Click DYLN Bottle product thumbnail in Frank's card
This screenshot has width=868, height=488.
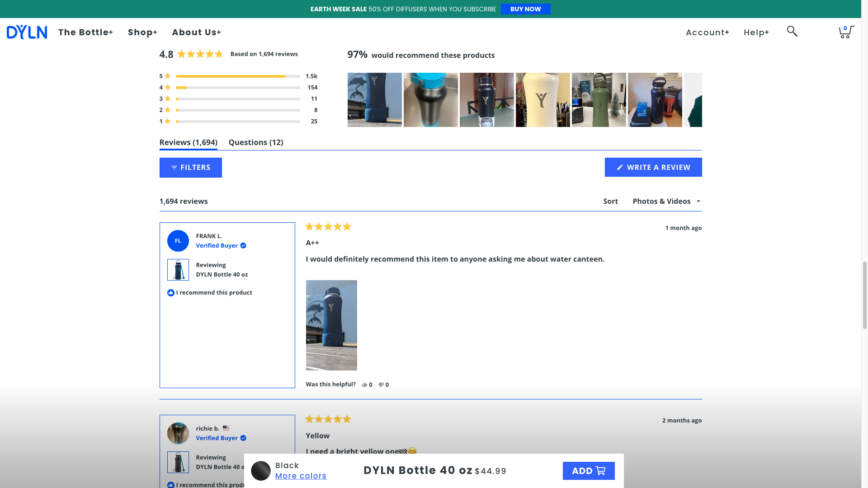pos(178,270)
